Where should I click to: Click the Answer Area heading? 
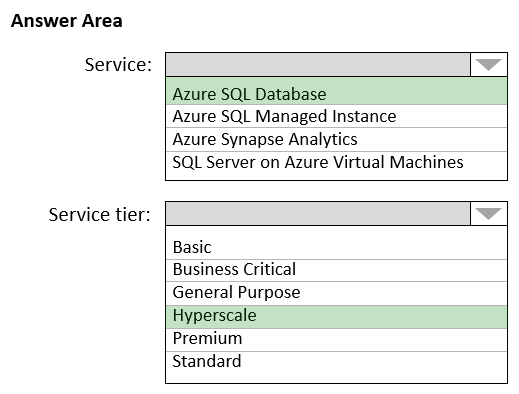coord(67,21)
